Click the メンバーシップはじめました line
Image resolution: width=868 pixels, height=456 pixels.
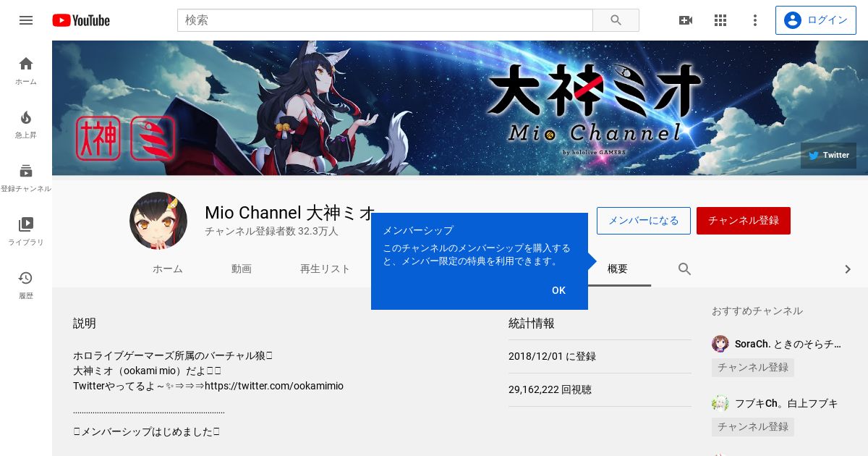pyautogui.click(x=146, y=431)
